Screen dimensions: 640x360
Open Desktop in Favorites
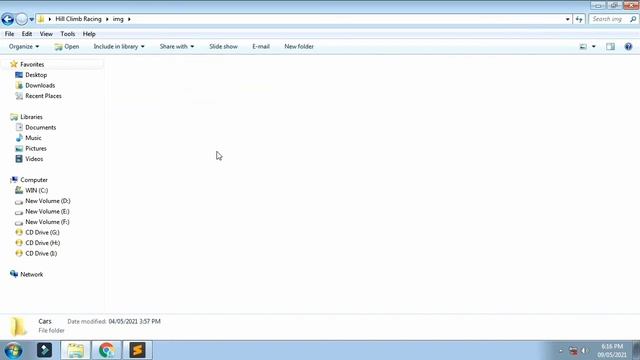tap(36, 75)
